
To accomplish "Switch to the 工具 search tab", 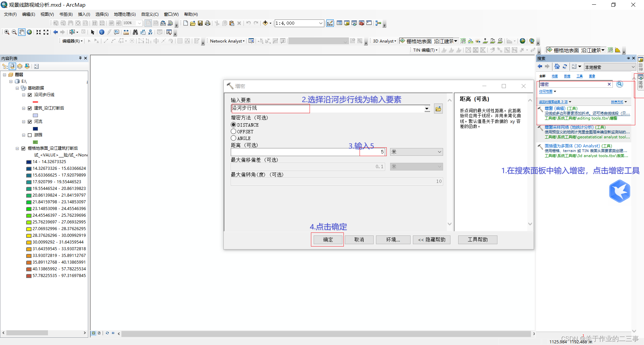I will coord(580,76).
